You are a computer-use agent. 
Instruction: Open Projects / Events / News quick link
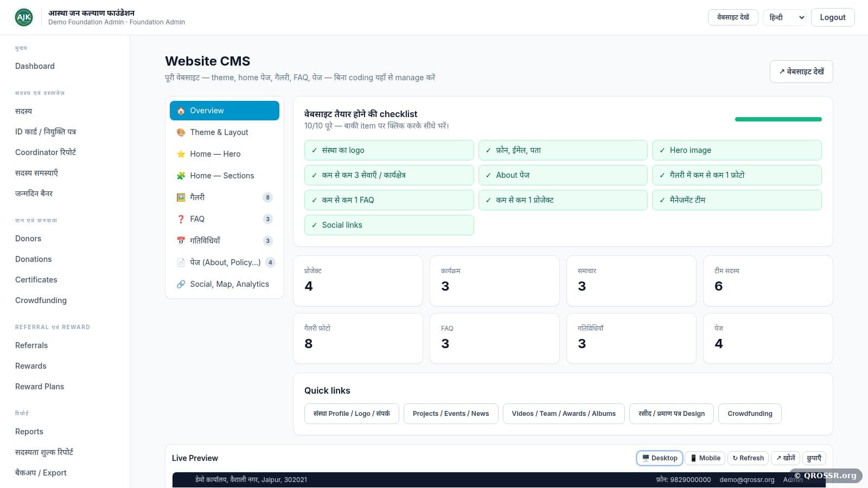coord(451,414)
